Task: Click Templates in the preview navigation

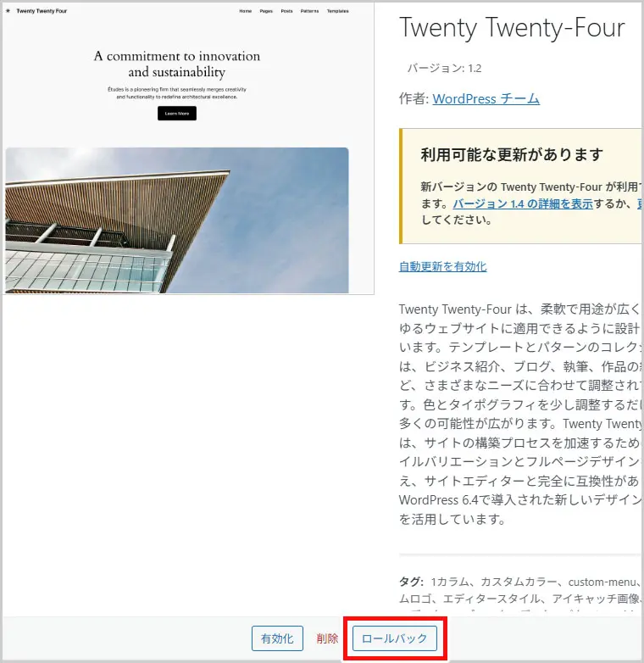Action: tap(337, 11)
